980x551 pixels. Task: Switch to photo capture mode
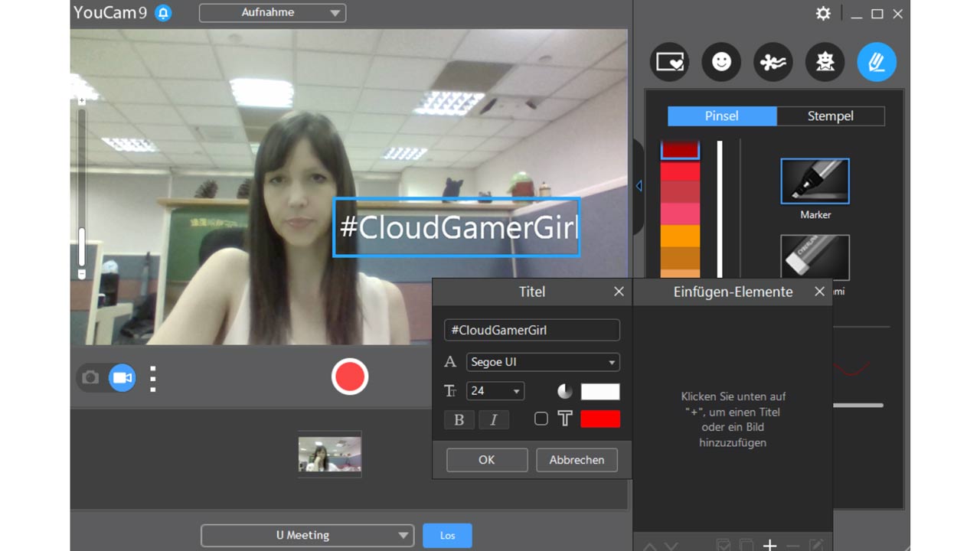(90, 378)
